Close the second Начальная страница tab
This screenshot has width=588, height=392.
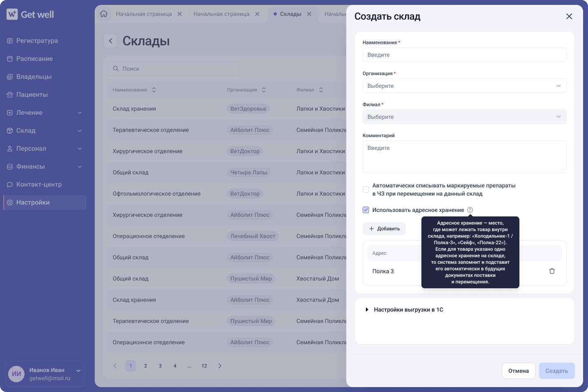click(x=257, y=14)
